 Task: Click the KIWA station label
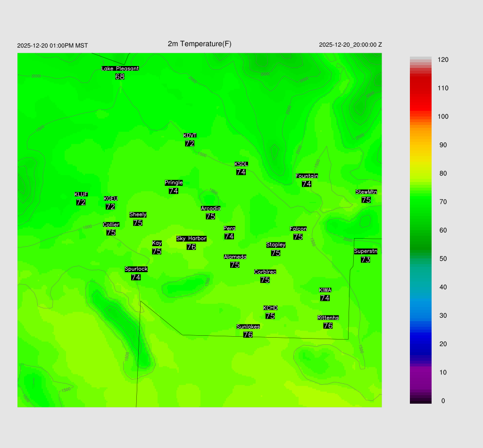(x=325, y=290)
